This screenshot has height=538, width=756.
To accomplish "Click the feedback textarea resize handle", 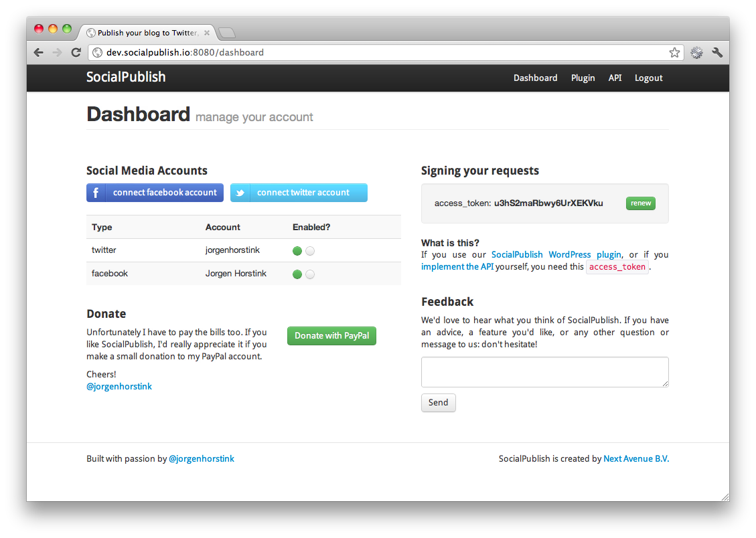I will (x=666, y=383).
